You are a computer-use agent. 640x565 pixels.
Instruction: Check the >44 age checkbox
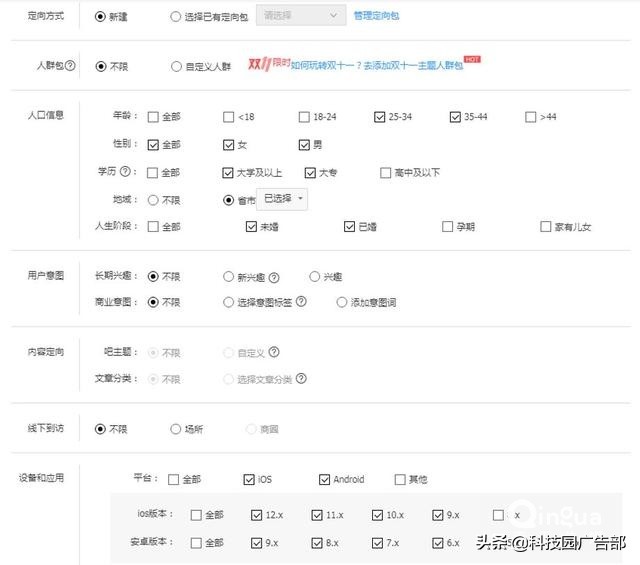(x=531, y=117)
